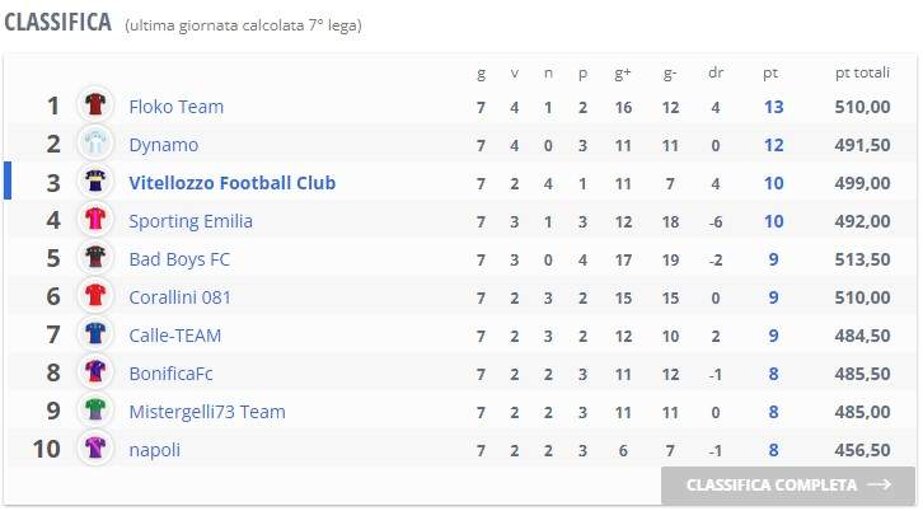
Task: Click Vitellozzo Football Club jersey icon
Action: (x=95, y=182)
